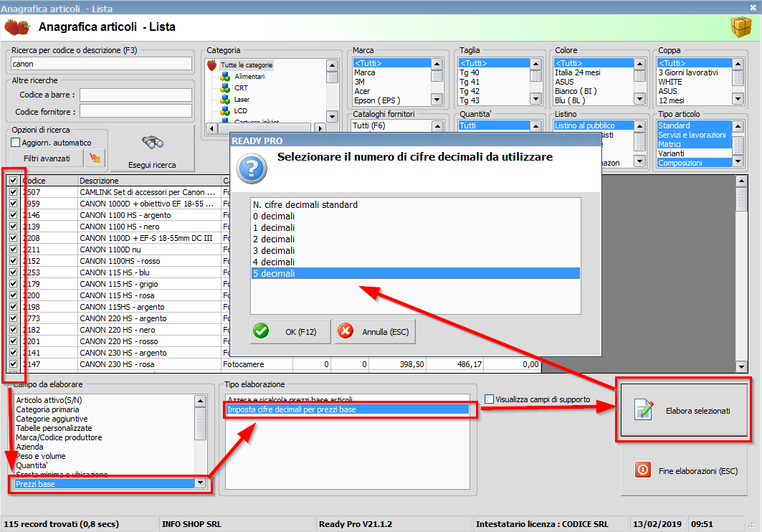Click up arrow of Campo da elaborare list
Screen dimensions: 762x532
coord(200,401)
